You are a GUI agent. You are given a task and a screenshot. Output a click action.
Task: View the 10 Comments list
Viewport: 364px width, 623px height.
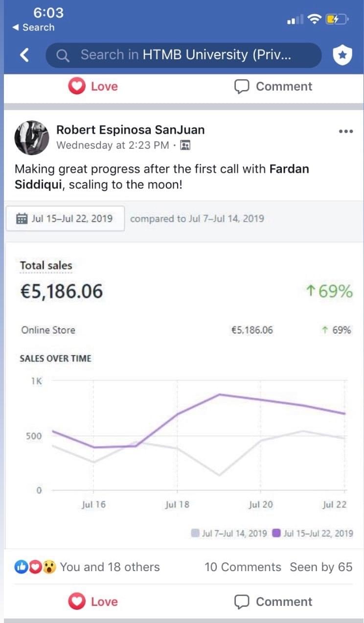tap(243, 567)
